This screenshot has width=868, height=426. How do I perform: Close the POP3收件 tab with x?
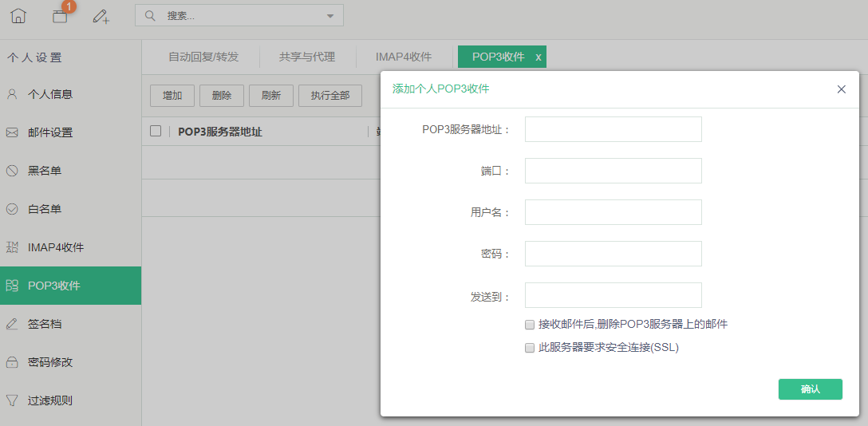click(x=538, y=57)
